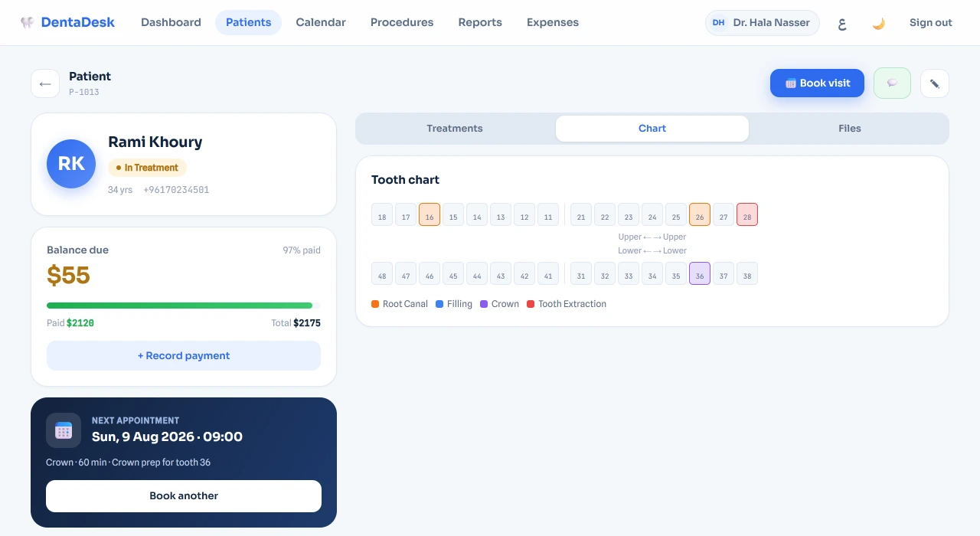Click the purple Crown legend swatch

[484, 304]
